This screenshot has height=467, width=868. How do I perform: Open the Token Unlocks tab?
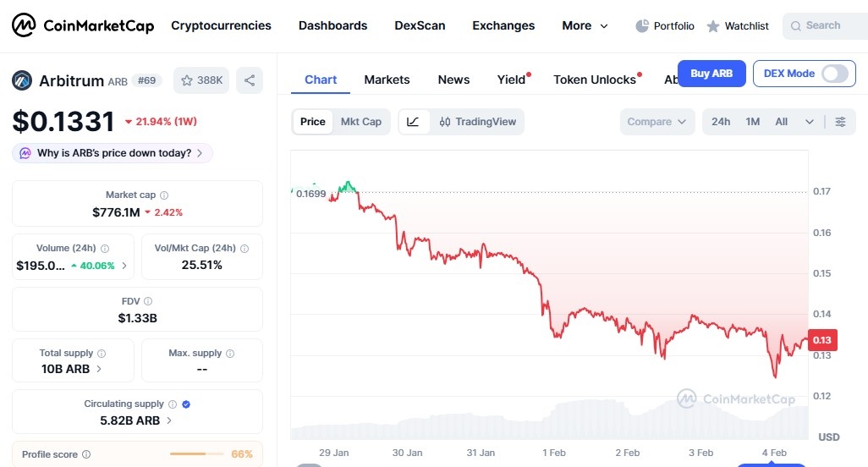[595, 80]
